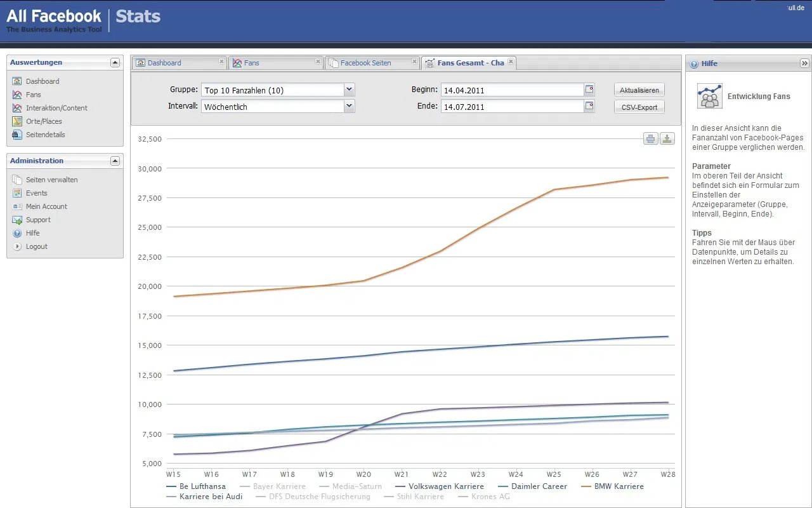Screen dimensions: 812x508
Task: Click the Entwicklung Fans help graphic
Action: coord(710,96)
